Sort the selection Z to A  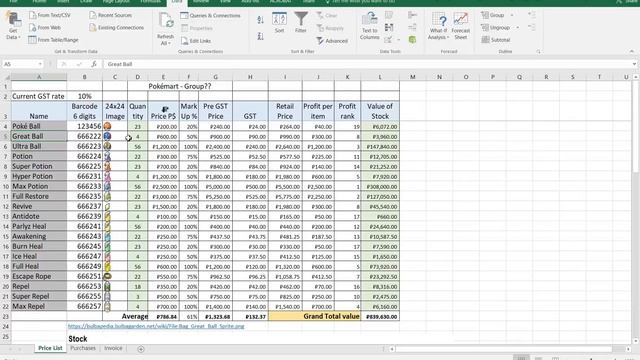(x=260, y=36)
